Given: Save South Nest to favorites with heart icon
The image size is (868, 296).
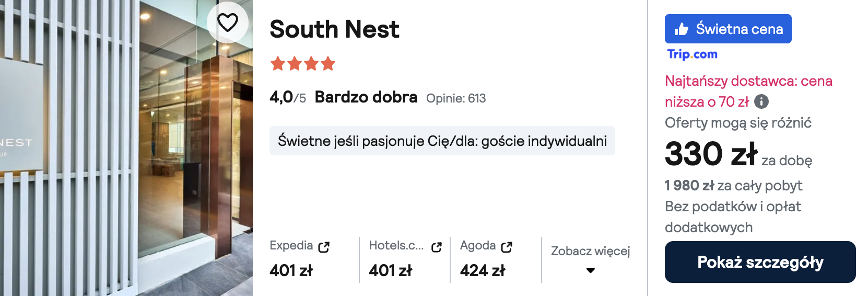Looking at the screenshot, I should click(x=228, y=22).
